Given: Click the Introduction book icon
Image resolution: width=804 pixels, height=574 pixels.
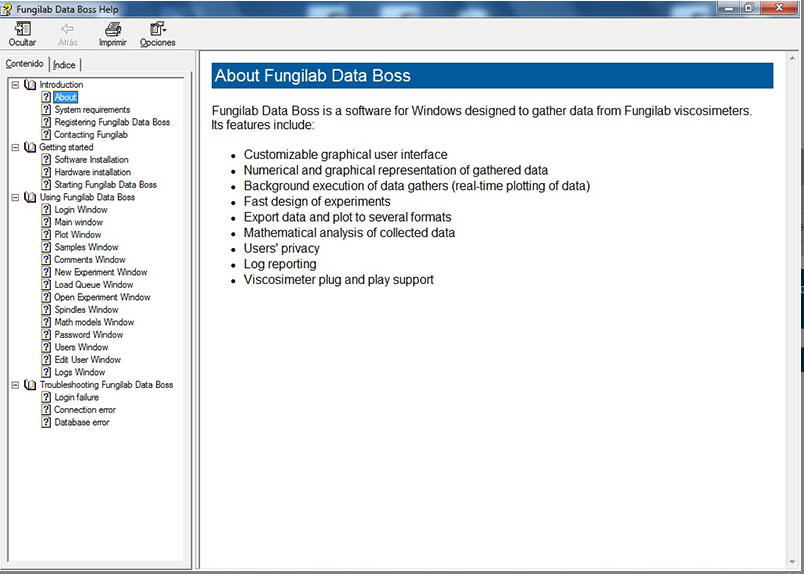Looking at the screenshot, I should point(29,85).
